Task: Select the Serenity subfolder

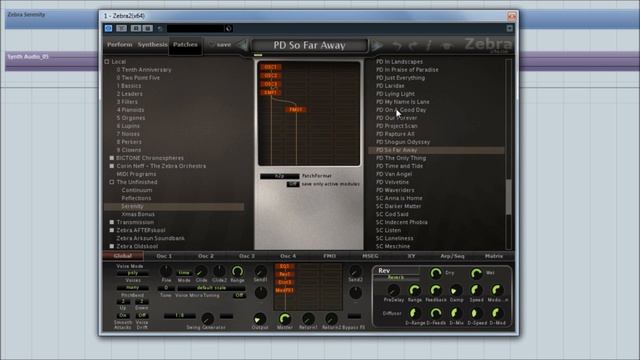Action: (x=174, y=207)
